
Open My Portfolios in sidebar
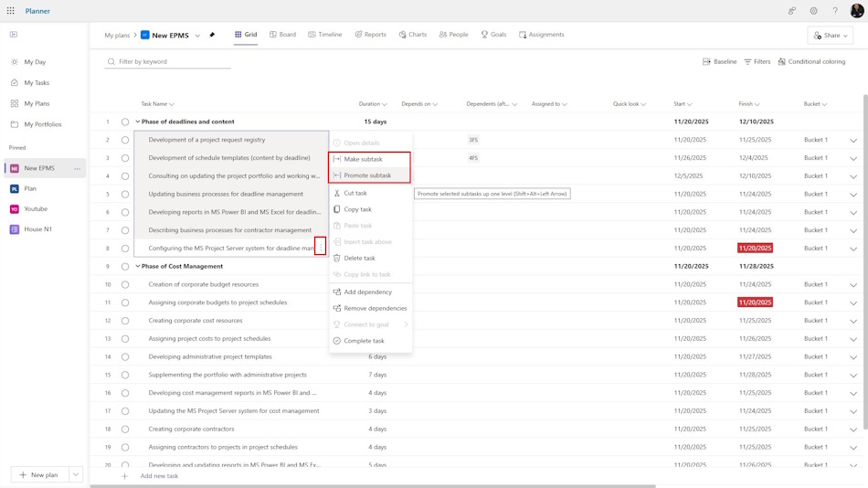[44, 124]
